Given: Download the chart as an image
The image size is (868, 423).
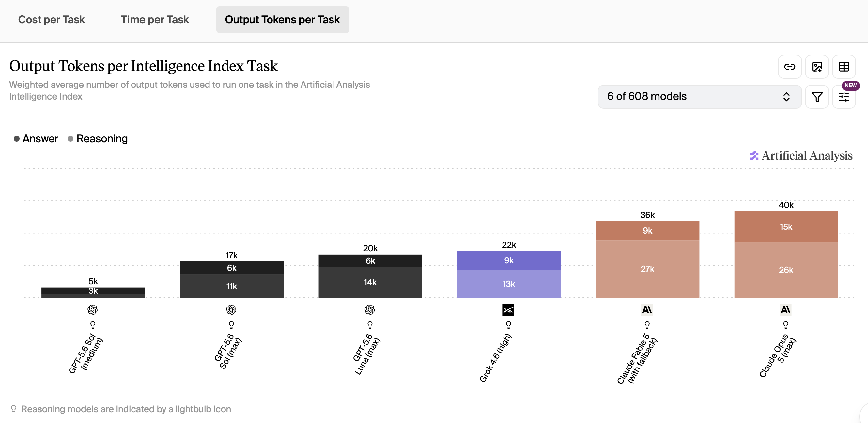Looking at the screenshot, I should click(817, 67).
